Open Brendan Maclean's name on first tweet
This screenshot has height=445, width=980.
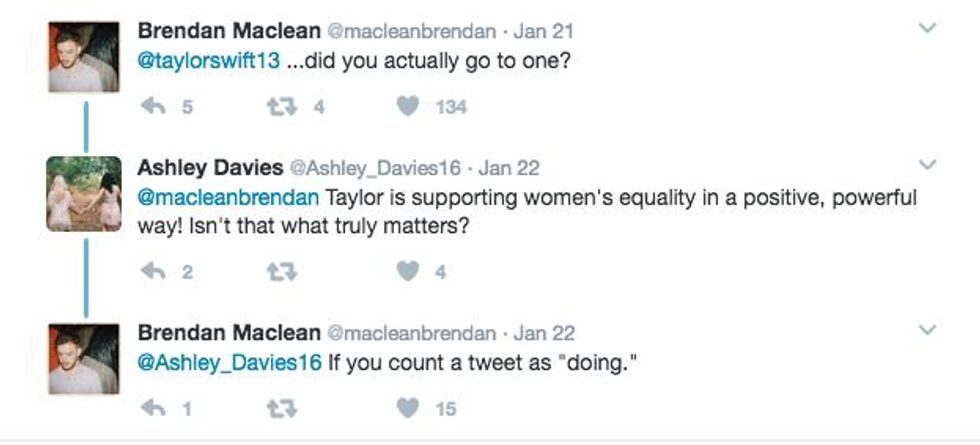pyautogui.click(x=229, y=31)
